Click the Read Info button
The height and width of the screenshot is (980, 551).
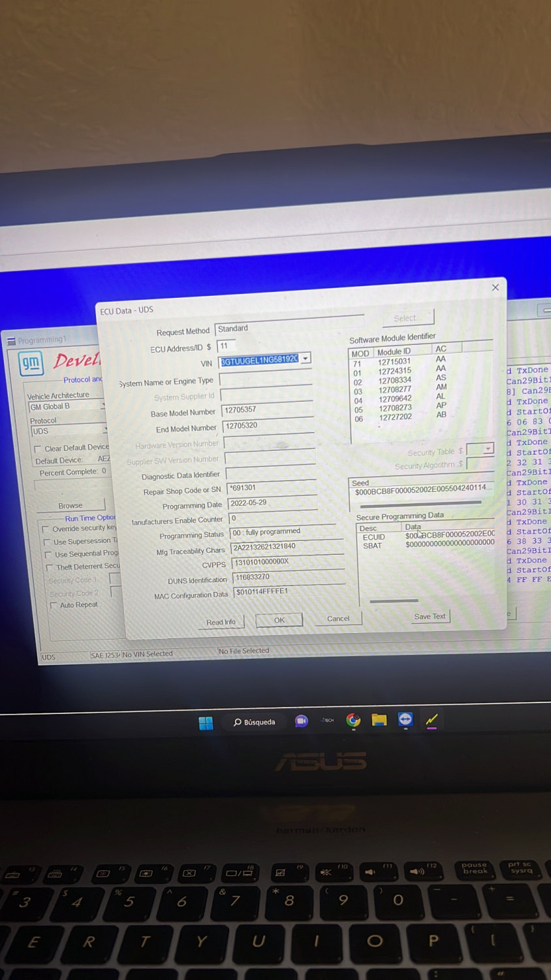tap(221, 622)
